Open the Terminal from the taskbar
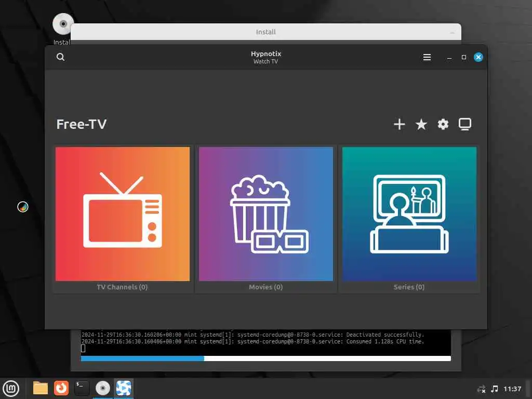 pyautogui.click(x=82, y=388)
